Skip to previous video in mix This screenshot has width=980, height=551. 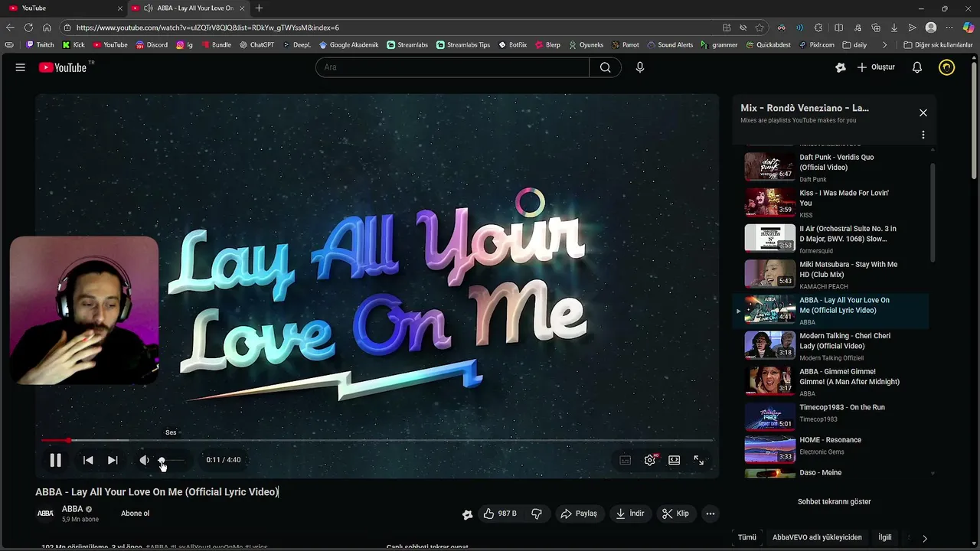coord(88,460)
